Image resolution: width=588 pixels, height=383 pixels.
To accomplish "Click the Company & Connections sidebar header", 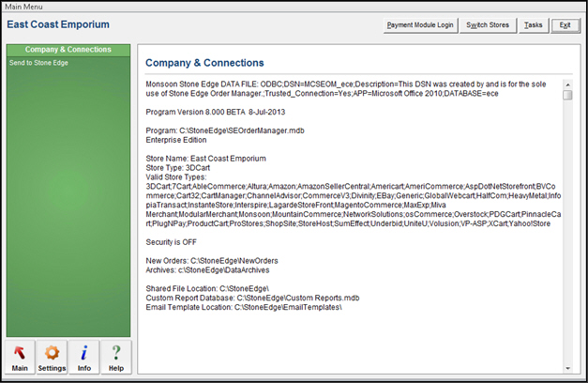I will pos(68,50).
